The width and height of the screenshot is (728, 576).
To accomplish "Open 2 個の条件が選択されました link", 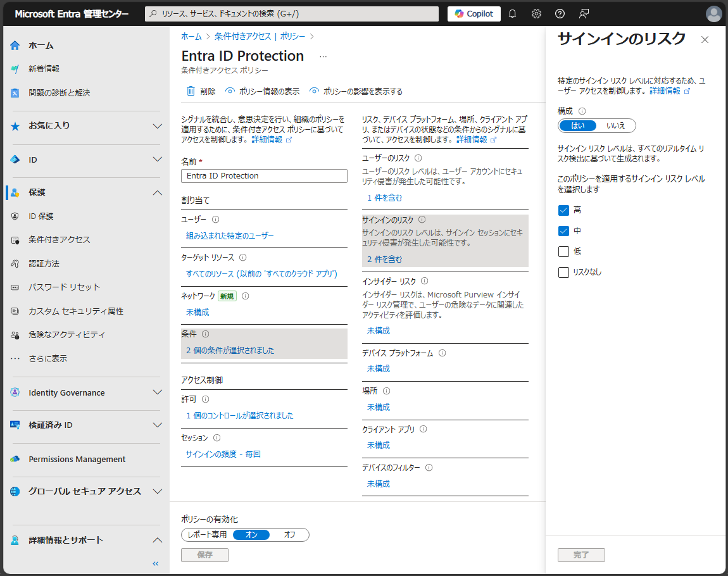I will (x=230, y=351).
